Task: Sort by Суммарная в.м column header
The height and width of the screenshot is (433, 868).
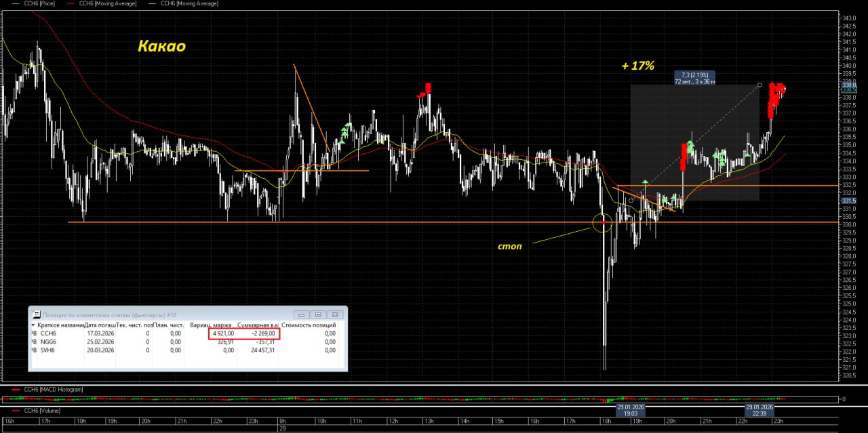Action: click(x=257, y=325)
